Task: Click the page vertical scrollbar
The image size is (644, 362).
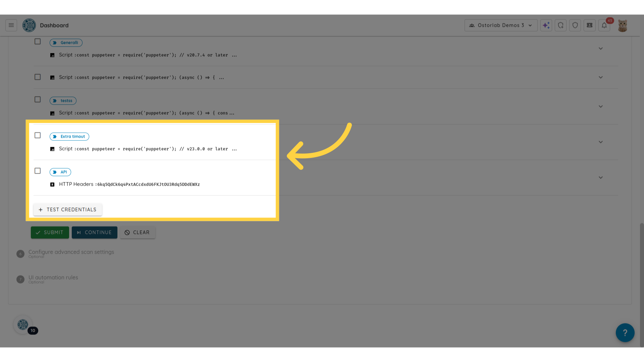Action: 642,285
